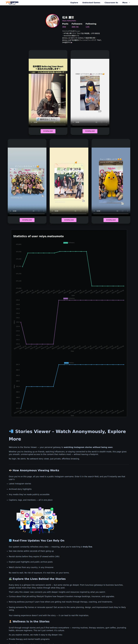Download the yellow chick mascot story video
The image size is (138, 644).
click(111, 220)
